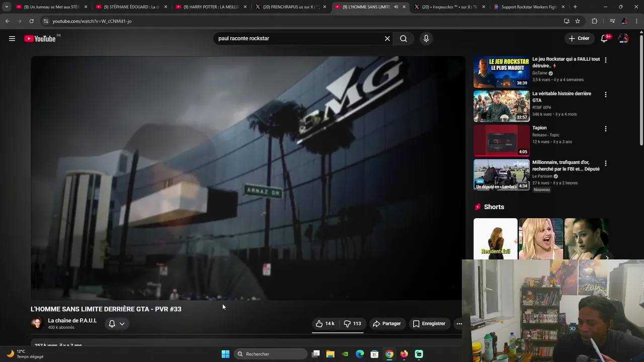Screen dimensions: 644x362
Task: Open options for 'La véritable histoire' video
Action: (605, 95)
